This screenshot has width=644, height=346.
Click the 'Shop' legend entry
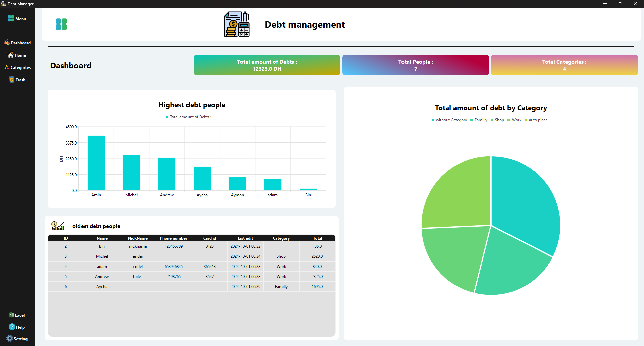pyautogui.click(x=497, y=120)
